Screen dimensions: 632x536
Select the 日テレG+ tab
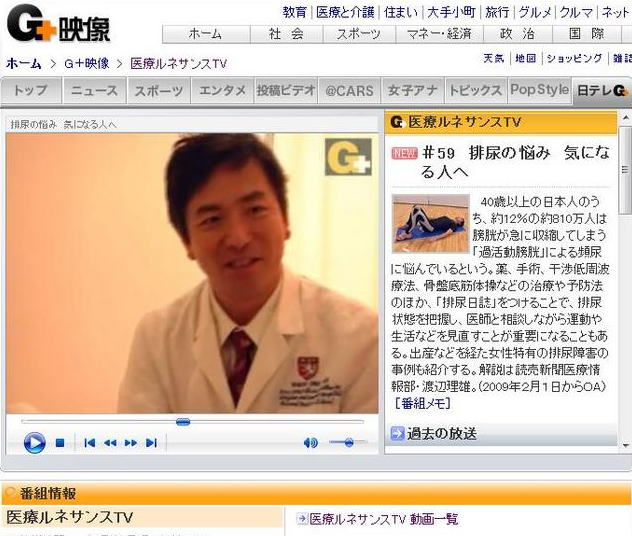point(602,91)
